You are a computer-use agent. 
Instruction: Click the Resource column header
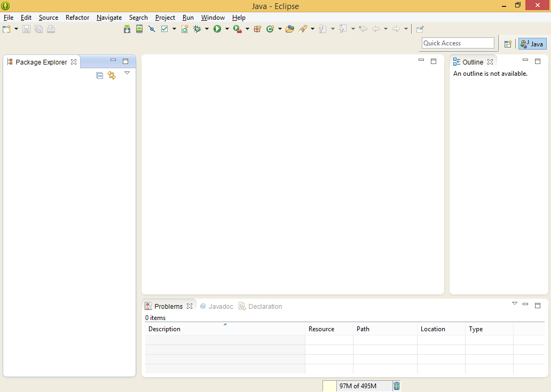point(321,329)
